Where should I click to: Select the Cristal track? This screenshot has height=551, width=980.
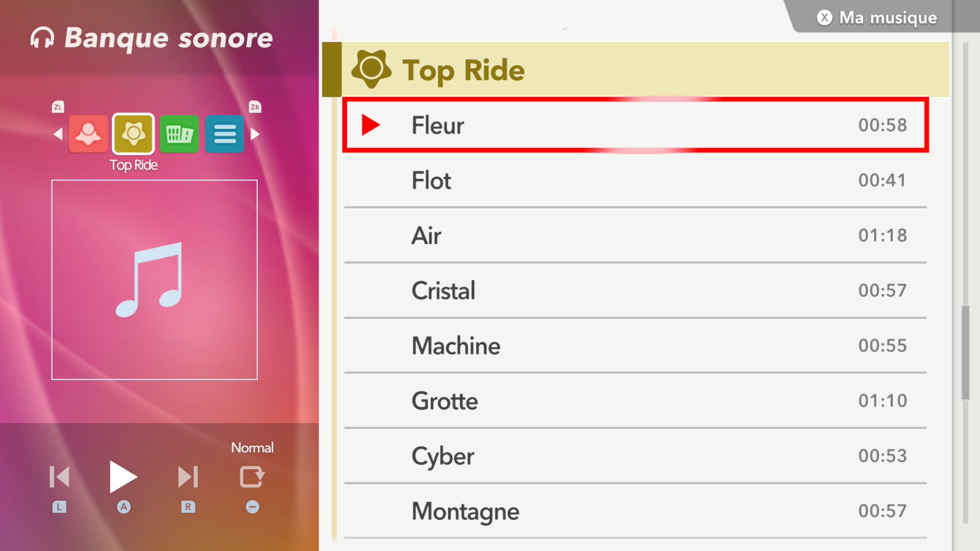(635, 290)
